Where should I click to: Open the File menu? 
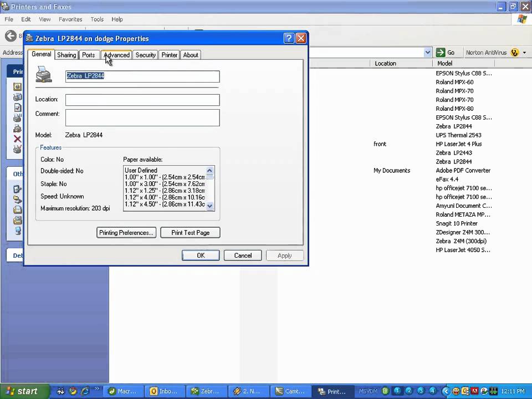[x=9, y=19]
